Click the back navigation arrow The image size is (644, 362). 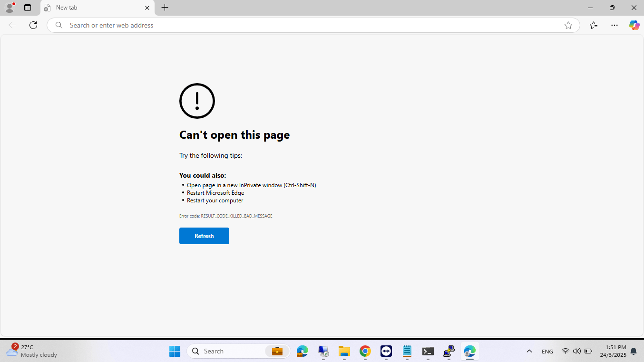click(x=11, y=25)
